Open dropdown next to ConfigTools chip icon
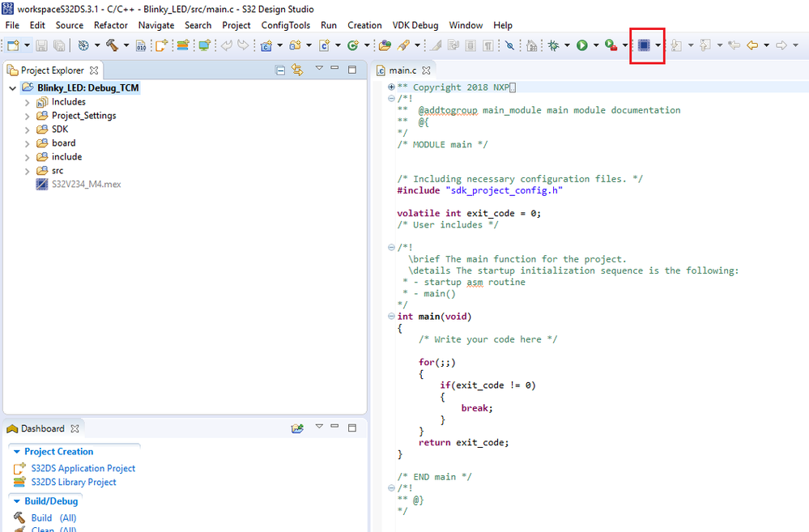 [658, 45]
